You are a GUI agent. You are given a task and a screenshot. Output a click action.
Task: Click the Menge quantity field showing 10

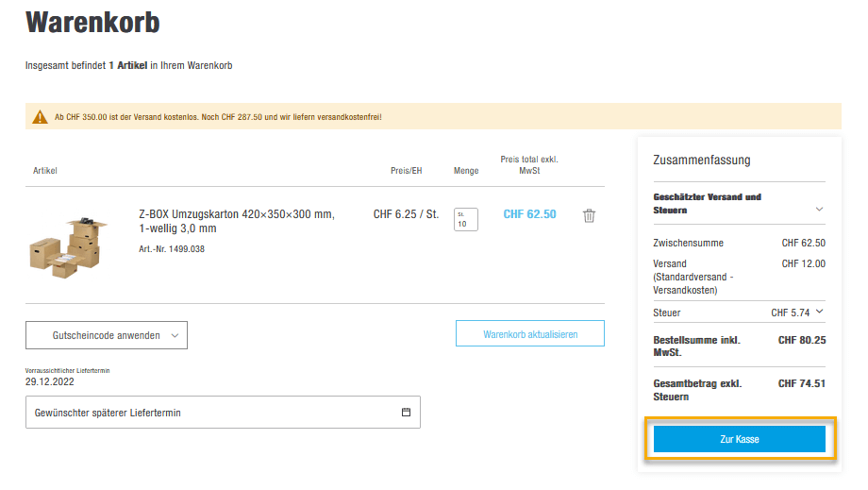pos(465,219)
